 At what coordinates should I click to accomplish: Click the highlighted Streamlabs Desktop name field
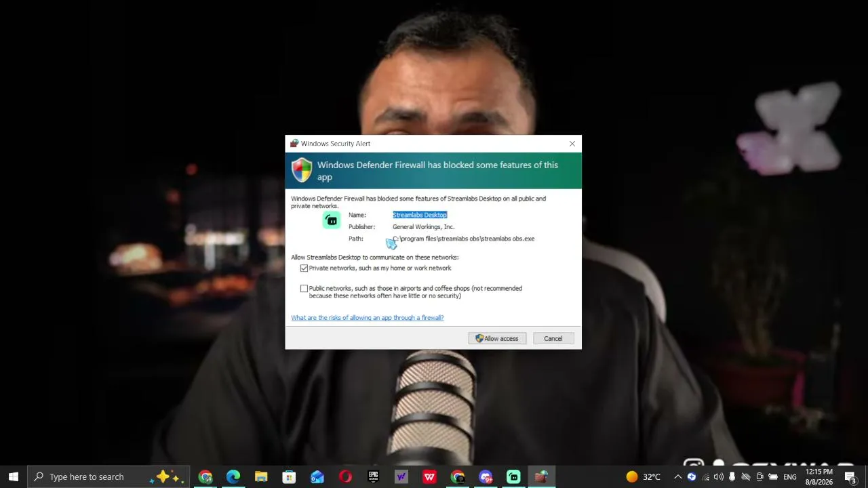420,215
